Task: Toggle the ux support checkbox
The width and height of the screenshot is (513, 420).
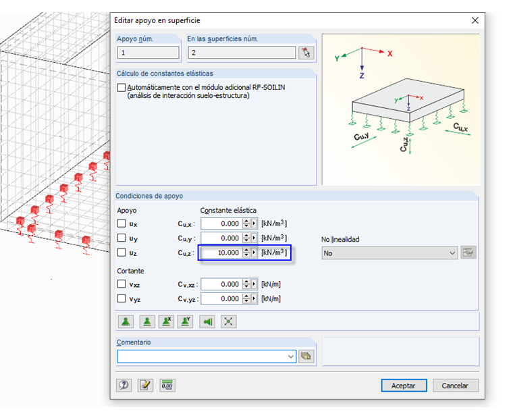Action: coord(122,224)
